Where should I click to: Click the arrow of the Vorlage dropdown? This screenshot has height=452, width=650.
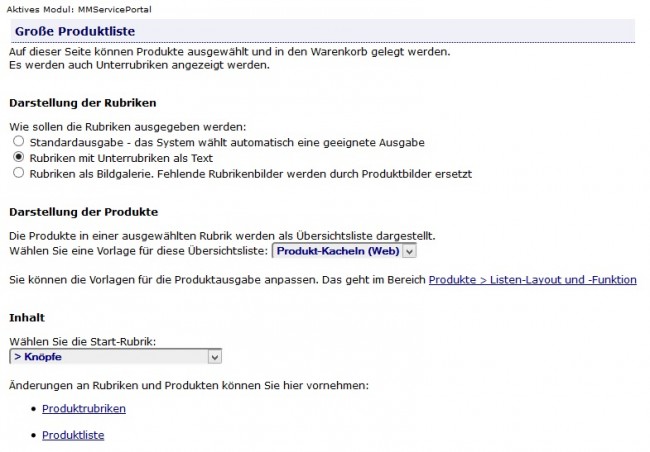click(x=409, y=251)
